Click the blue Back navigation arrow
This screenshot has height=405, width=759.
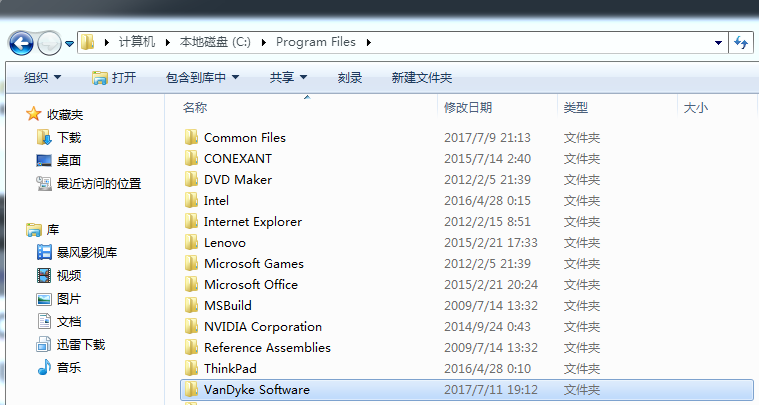(21, 44)
